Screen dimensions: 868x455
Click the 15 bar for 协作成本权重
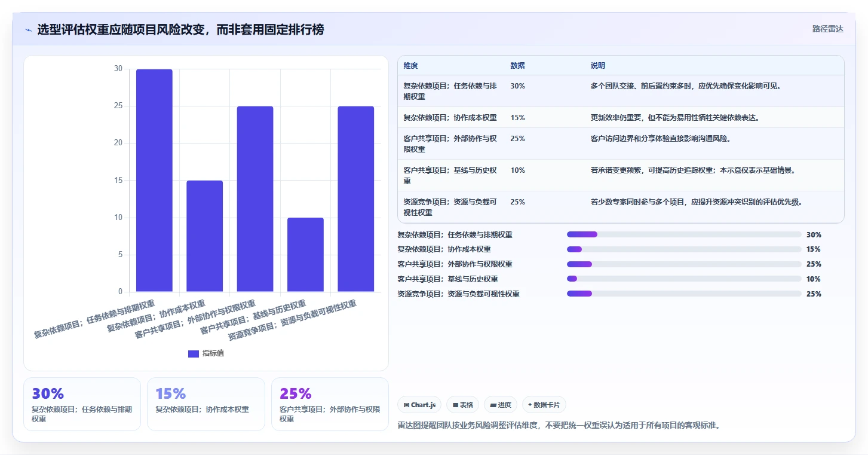pyautogui.click(x=205, y=236)
